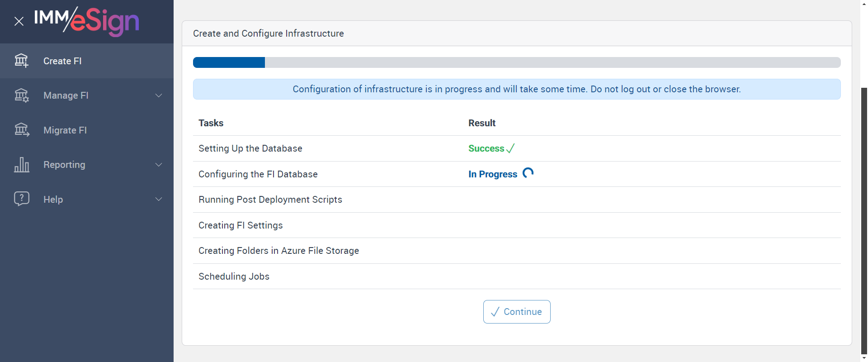Click the Manage FI bank-gear icon
868x362 pixels.
(x=21, y=95)
